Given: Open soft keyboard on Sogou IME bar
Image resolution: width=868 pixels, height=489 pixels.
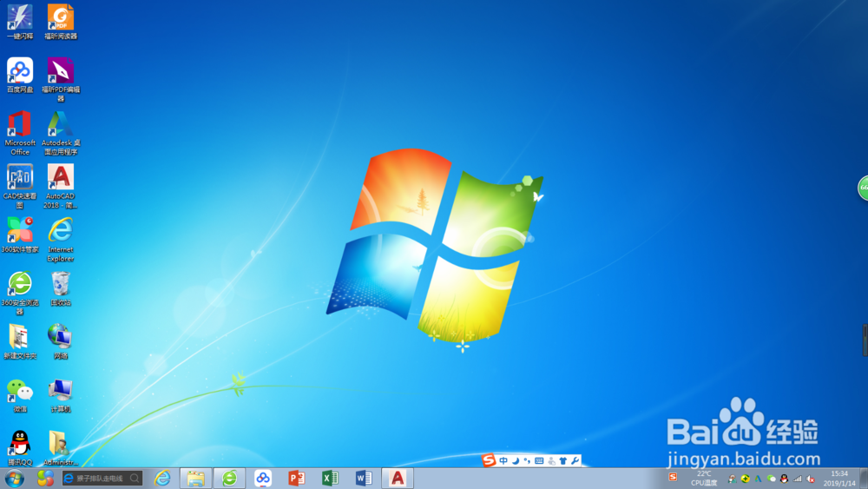Looking at the screenshot, I should (539, 460).
